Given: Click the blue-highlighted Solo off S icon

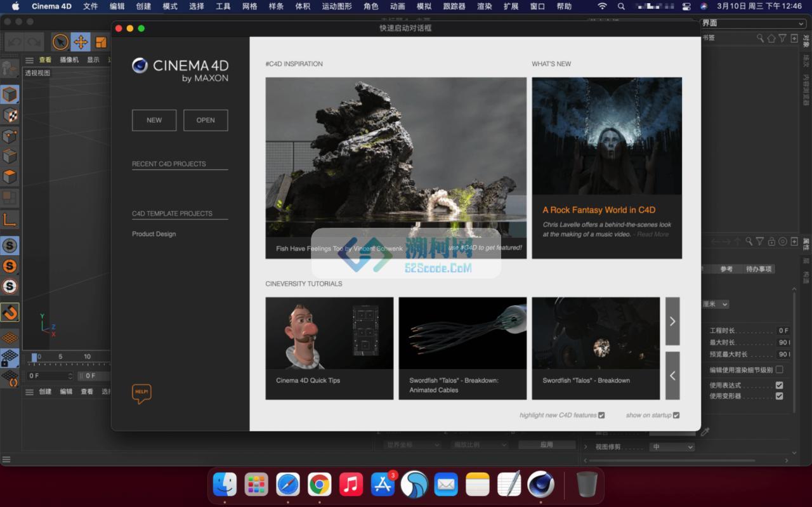Looking at the screenshot, I should pyautogui.click(x=10, y=246).
